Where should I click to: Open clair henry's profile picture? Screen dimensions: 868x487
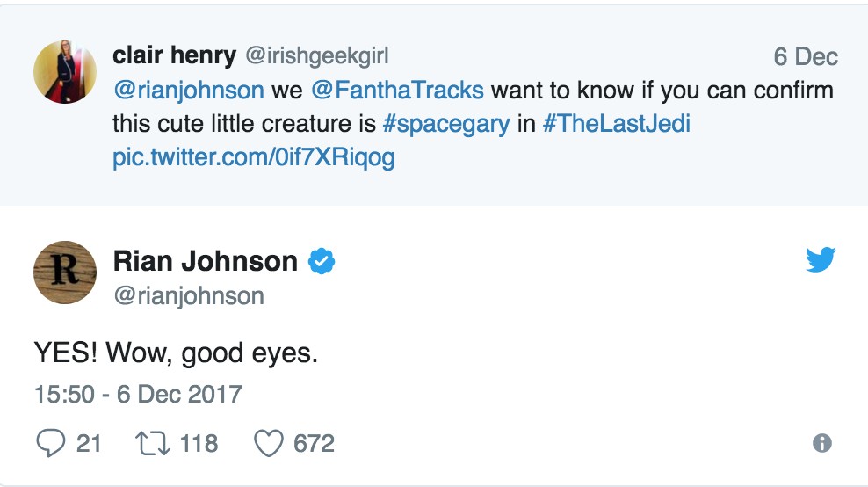[65, 71]
